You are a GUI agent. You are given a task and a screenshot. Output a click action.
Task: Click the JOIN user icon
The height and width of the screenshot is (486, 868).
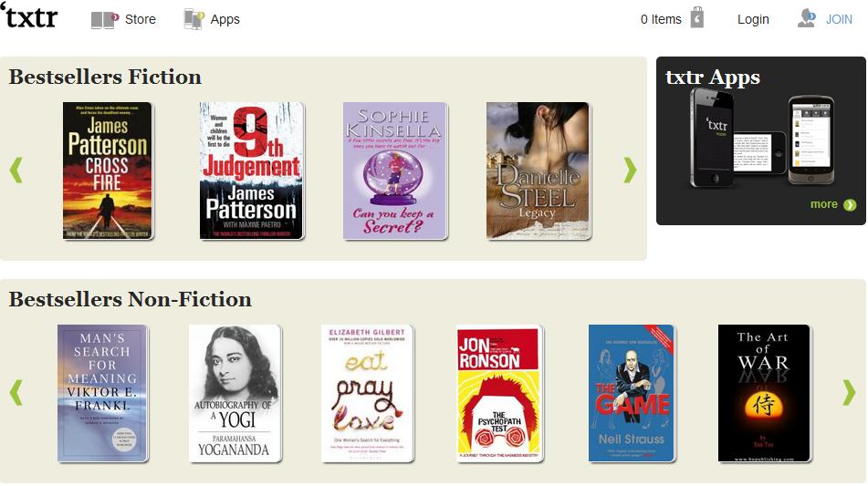(x=807, y=18)
